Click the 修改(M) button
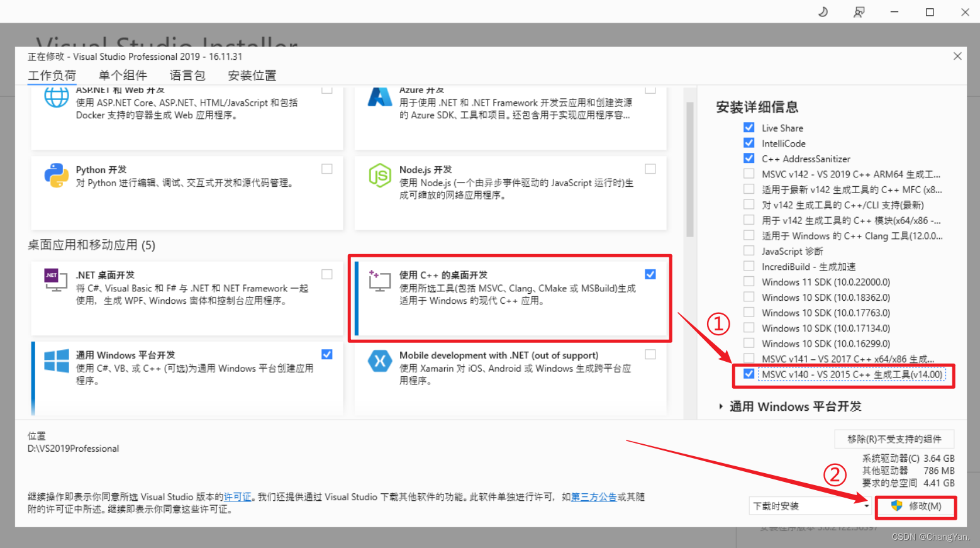The height and width of the screenshot is (548, 980). click(x=916, y=506)
